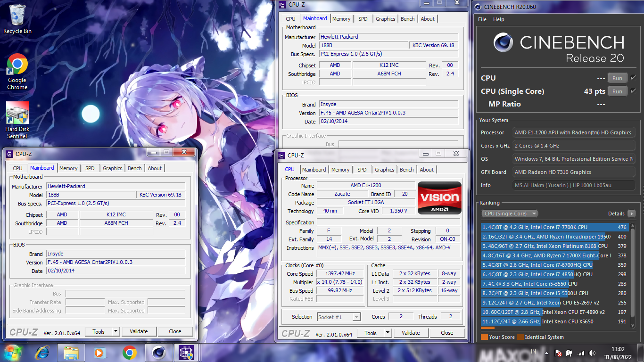
Task: Toggle the checkbox beside the CPU Run button
Action: point(633,78)
